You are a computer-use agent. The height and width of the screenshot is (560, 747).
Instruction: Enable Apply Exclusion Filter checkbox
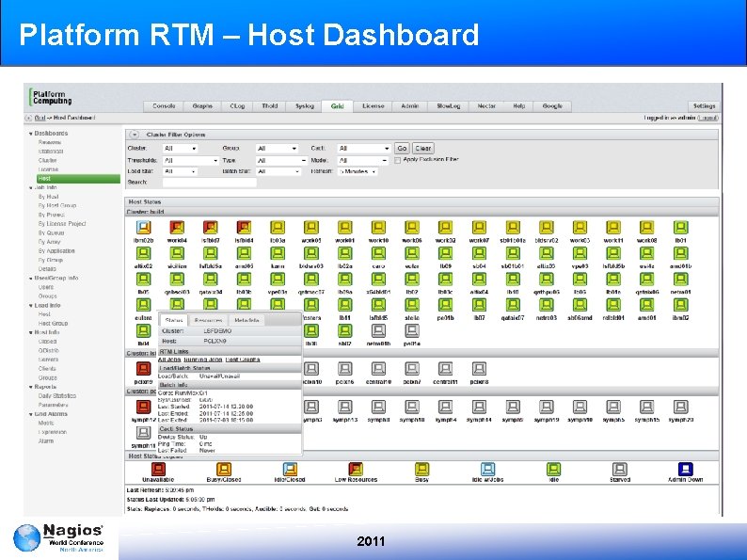[x=397, y=161]
